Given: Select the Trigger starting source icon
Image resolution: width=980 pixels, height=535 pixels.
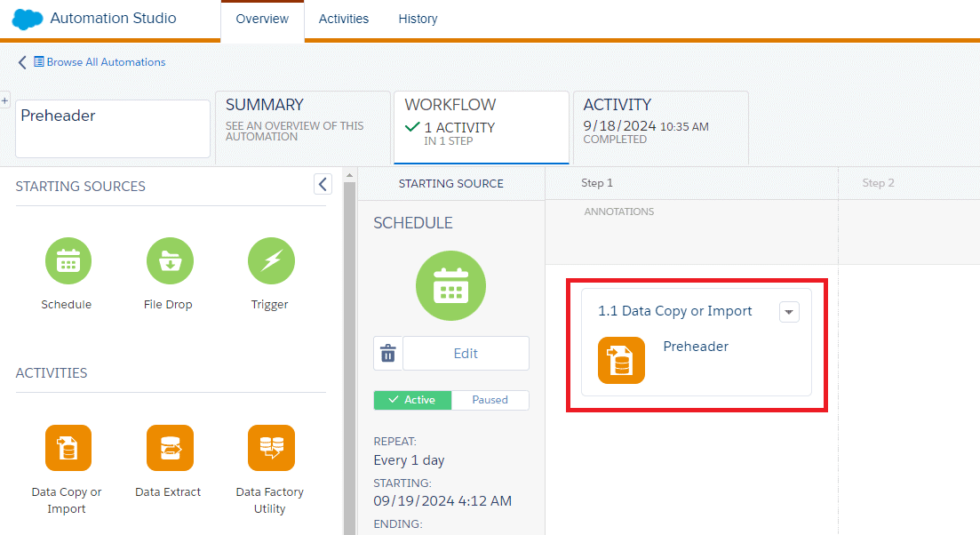Looking at the screenshot, I should coord(271,260).
